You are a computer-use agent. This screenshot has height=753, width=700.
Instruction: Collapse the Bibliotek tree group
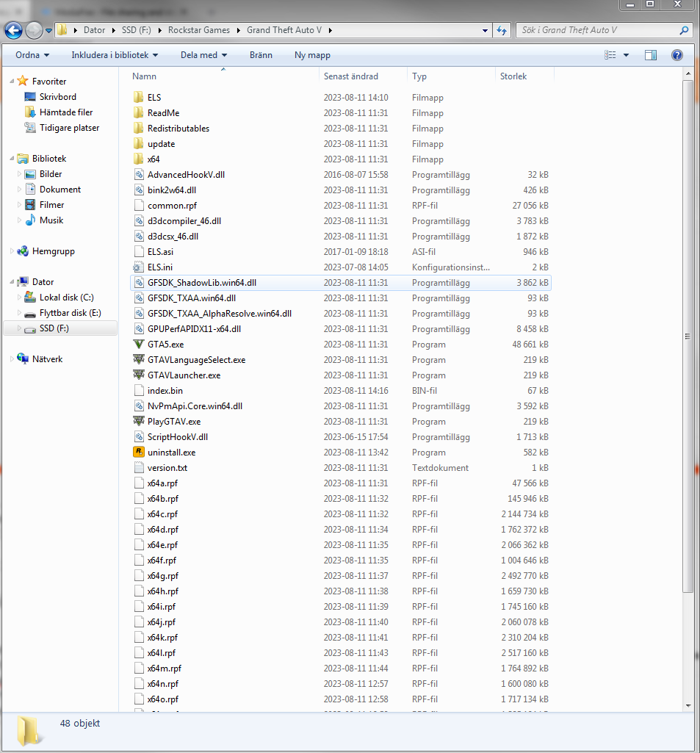click(12, 159)
